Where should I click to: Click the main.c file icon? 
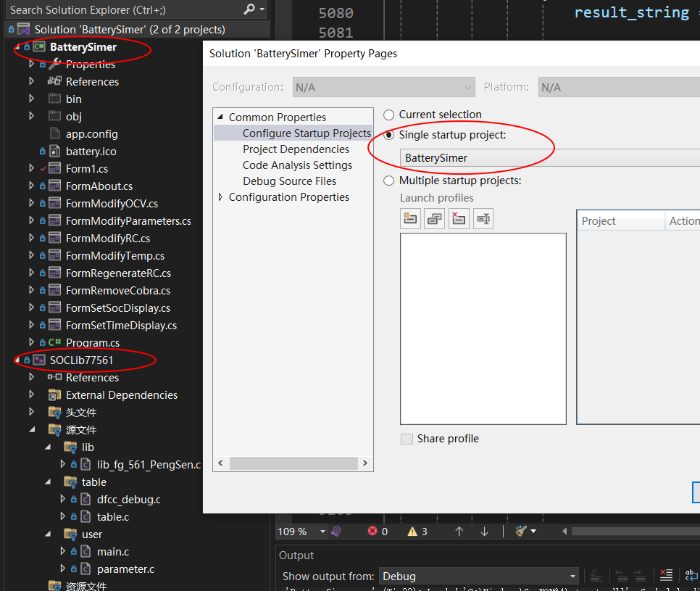click(x=86, y=552)
